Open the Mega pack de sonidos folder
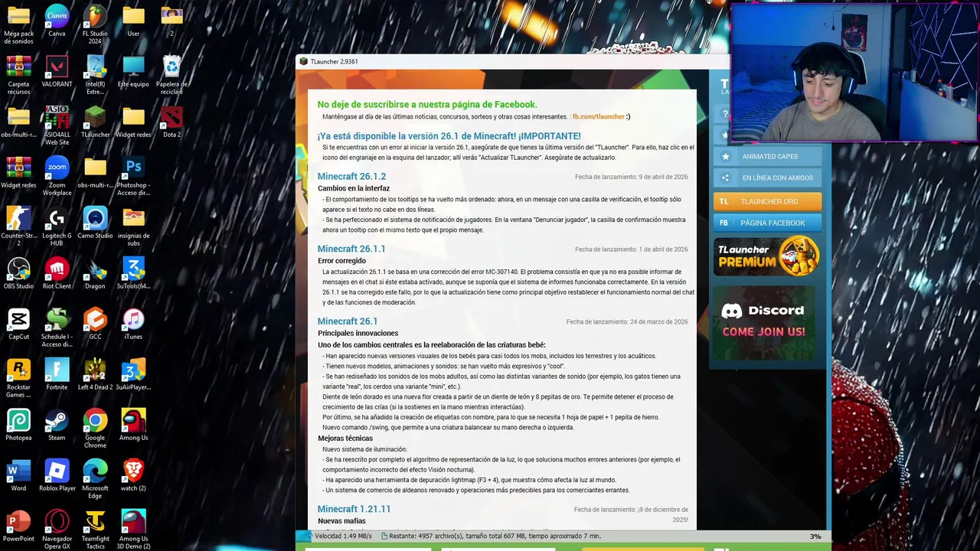The height and width of the screenshot is (551, 980). point(18,25)
